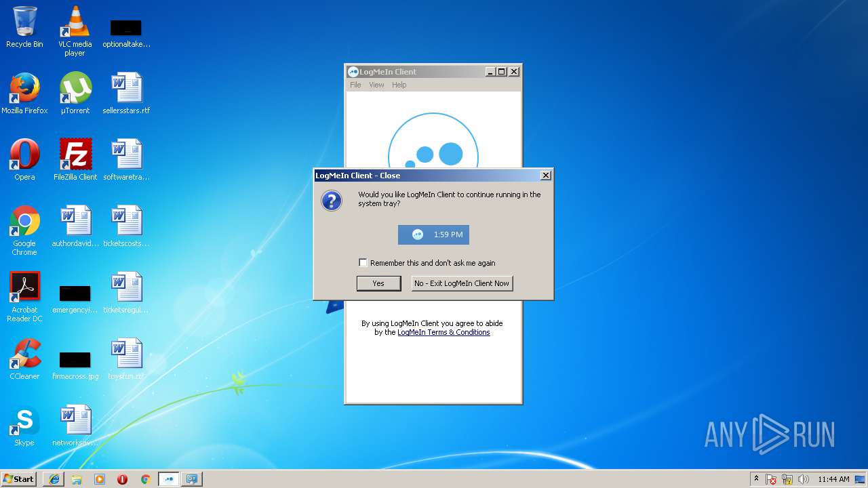Select the Skype desktop shortcut
Image resolution: width=868 pixels, height=488 pixels.
pyautogui.click(x=24, y=426)
